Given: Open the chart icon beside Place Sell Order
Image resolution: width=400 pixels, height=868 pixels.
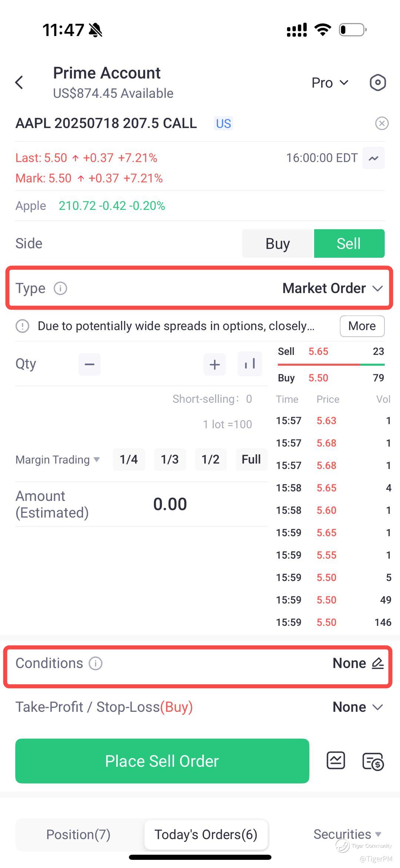Looking at the screenshot, I should (x=336, y=761).
